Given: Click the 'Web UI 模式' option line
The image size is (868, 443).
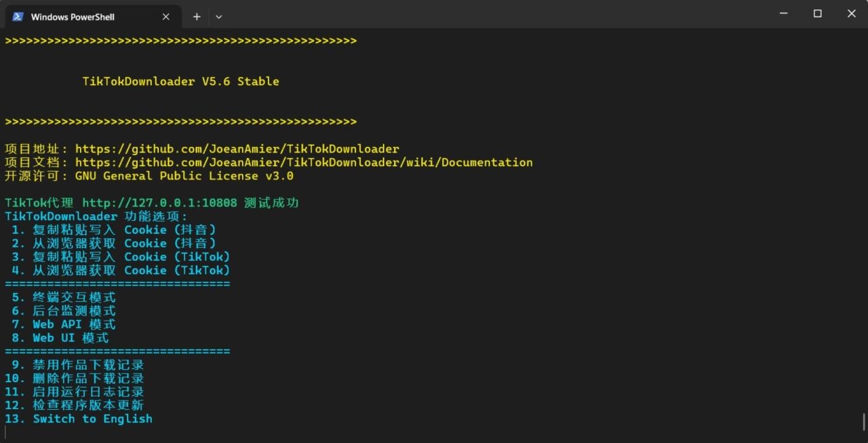Looking at the screenshot, I should (x=60, y=337).
